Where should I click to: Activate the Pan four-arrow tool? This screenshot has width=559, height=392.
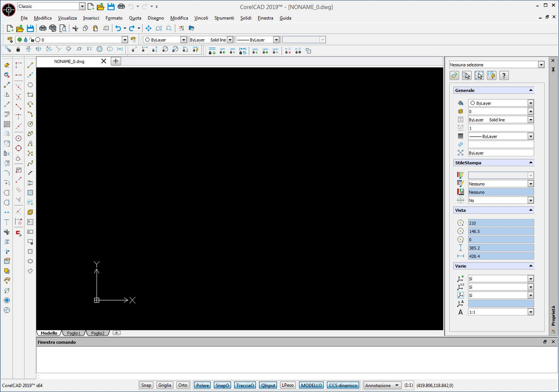[148, 28]
